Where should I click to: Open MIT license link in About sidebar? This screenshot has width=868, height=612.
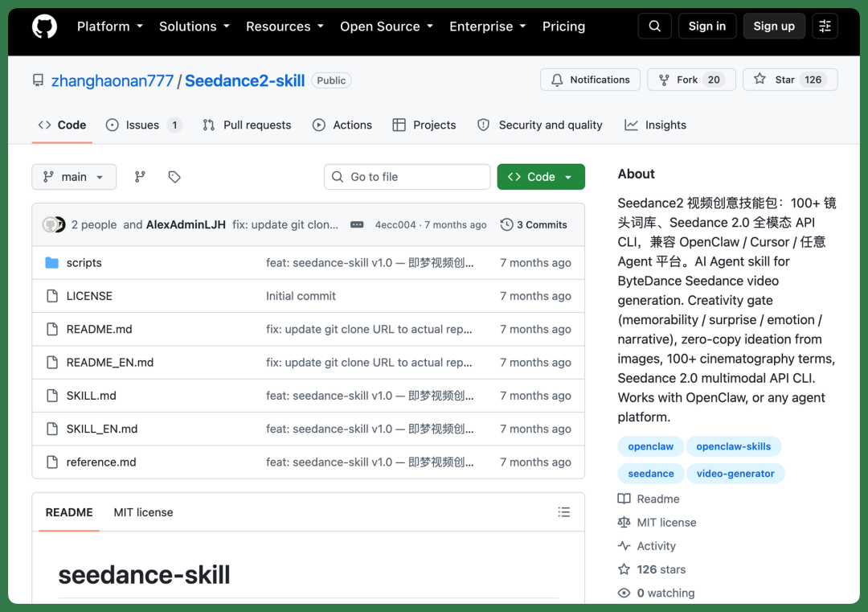tap(657, 522)
